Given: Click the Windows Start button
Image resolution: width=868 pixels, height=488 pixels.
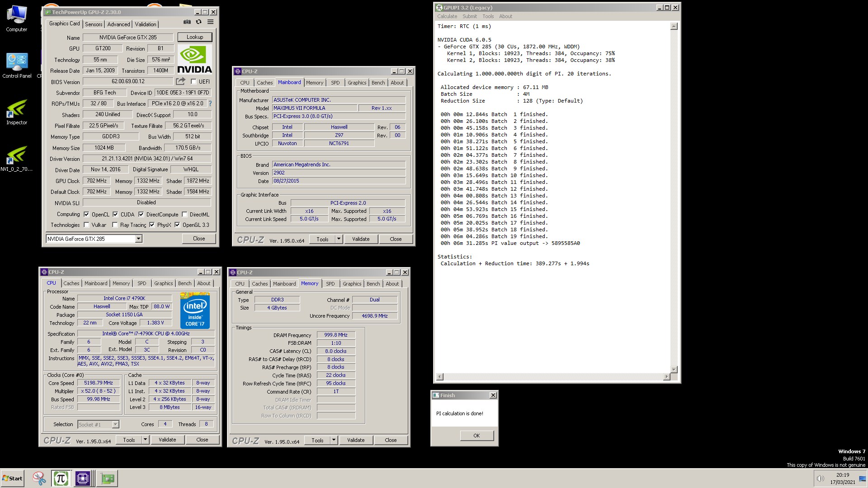Looking at the screenshot, I should click(12, 478).
